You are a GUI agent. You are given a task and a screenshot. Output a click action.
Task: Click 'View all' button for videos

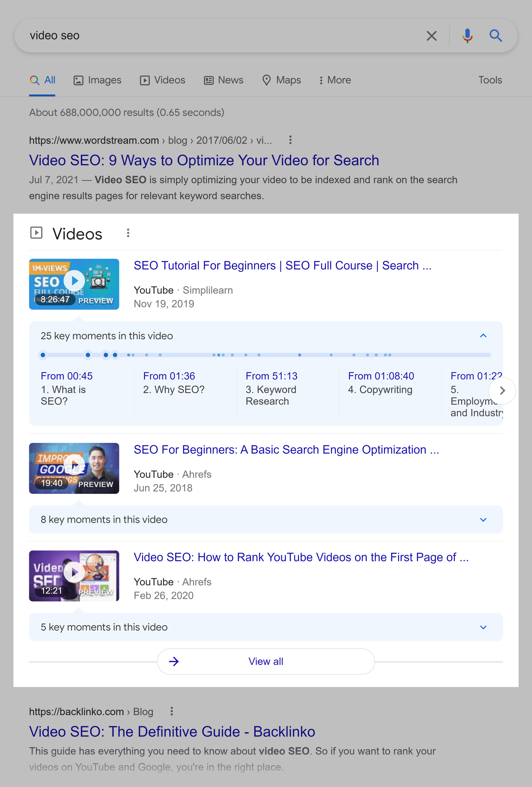(266, 661)
